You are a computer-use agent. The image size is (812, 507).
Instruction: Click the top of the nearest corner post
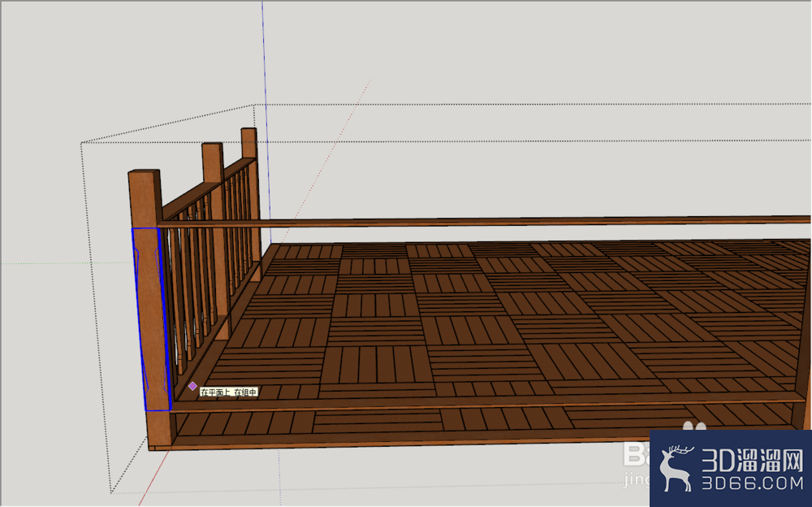(145, 173)
